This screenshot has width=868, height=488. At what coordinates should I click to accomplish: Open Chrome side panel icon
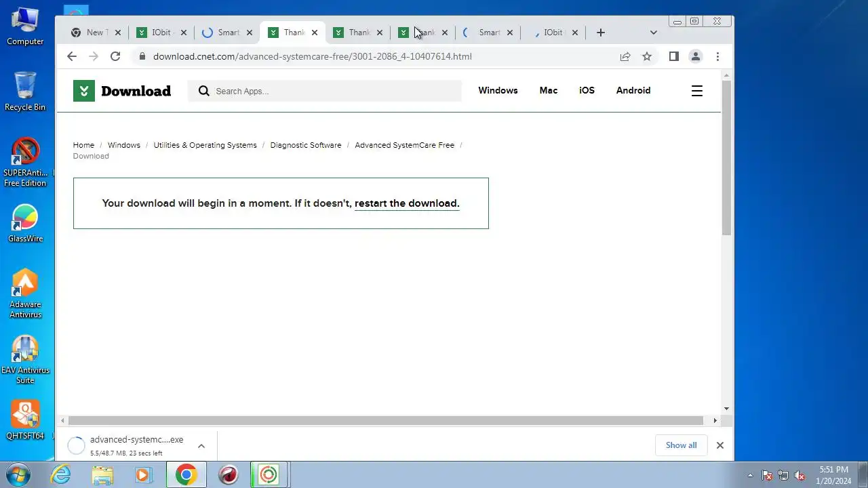pos(673,56)
